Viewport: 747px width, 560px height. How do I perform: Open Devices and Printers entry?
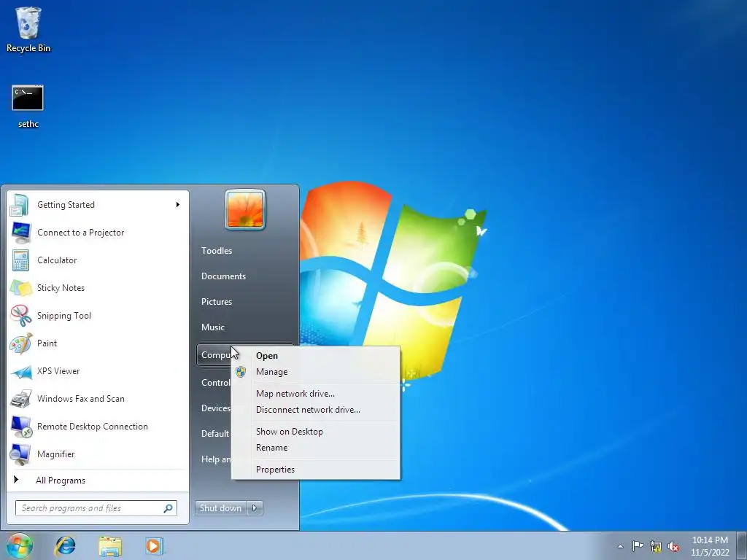coord(214,408)
